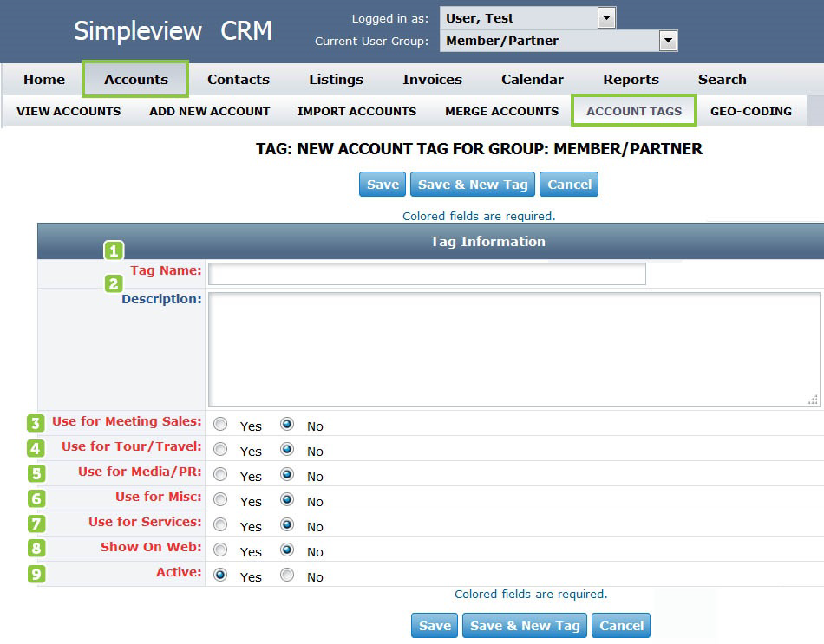The image size is (824, 644).
Task: Click the top Cancel button
Action: [x=569, y=185]
